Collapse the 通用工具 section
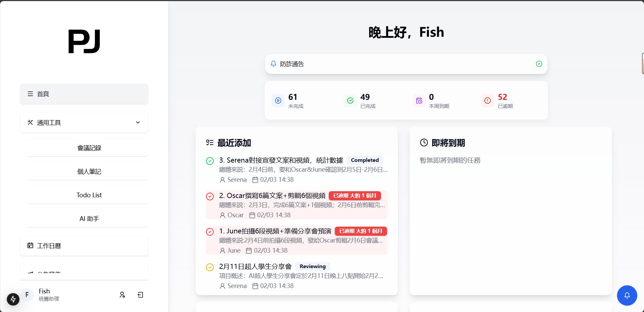 point(137,122)
